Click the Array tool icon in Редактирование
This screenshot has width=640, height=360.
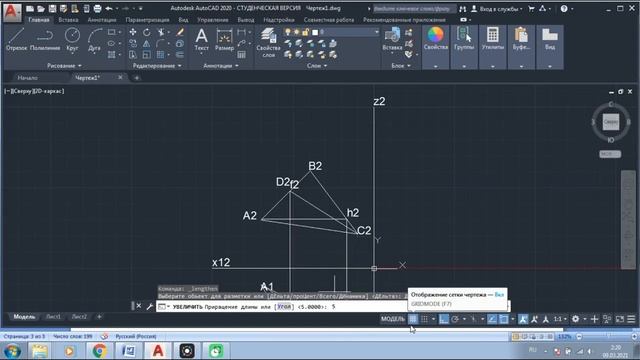(x=160, y=55)
